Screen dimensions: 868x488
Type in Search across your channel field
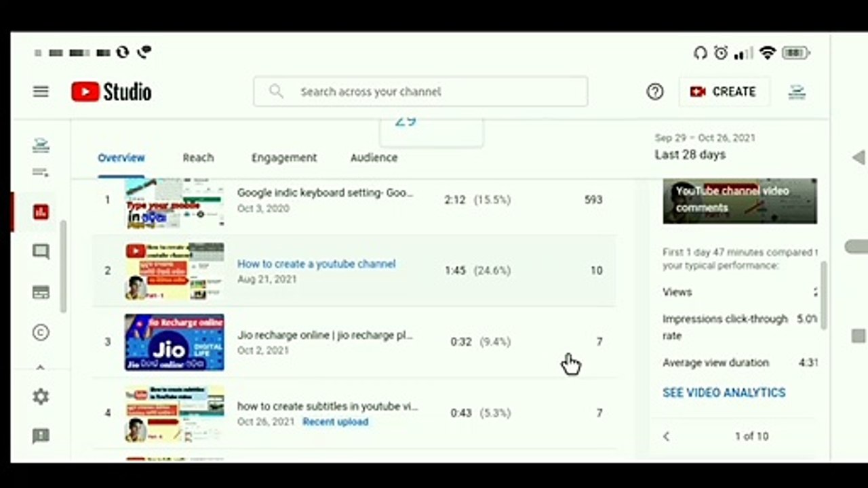point(420,91)
